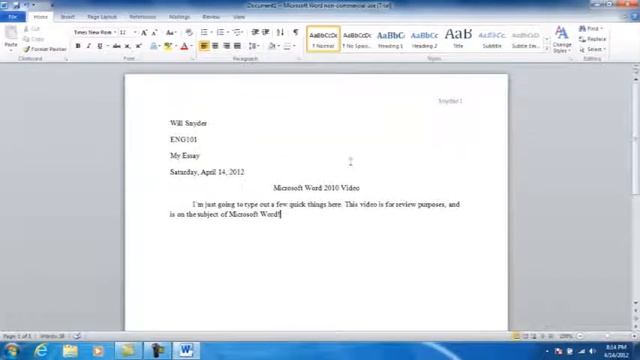Open the Change Case (Aa) dropdown
The width and height of the screenshot is (640, 360).
coord(171,32)
